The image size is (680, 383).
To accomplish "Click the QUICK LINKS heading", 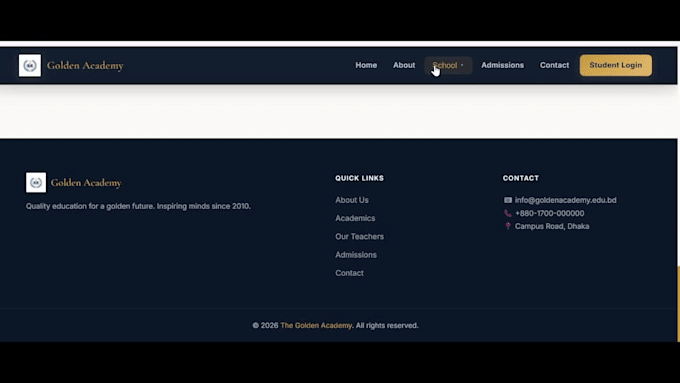I will coord(360,178).
